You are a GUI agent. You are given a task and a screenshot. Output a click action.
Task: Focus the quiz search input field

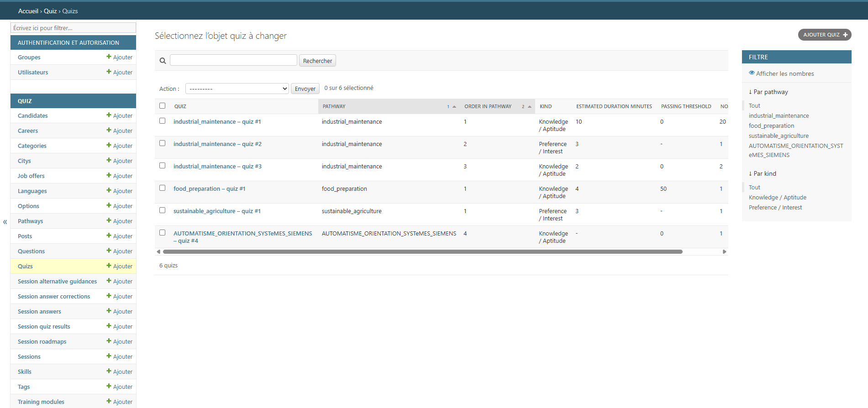(x=233, y=60)
